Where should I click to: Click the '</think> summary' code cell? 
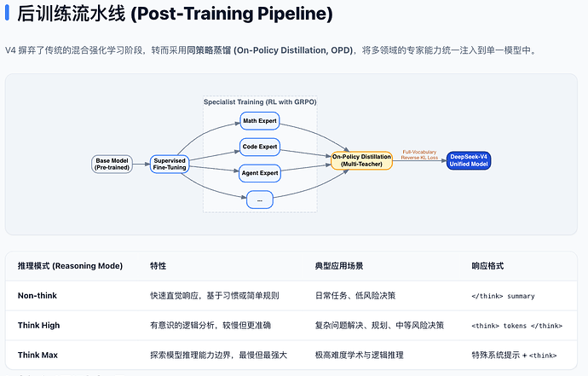(504, 296)
